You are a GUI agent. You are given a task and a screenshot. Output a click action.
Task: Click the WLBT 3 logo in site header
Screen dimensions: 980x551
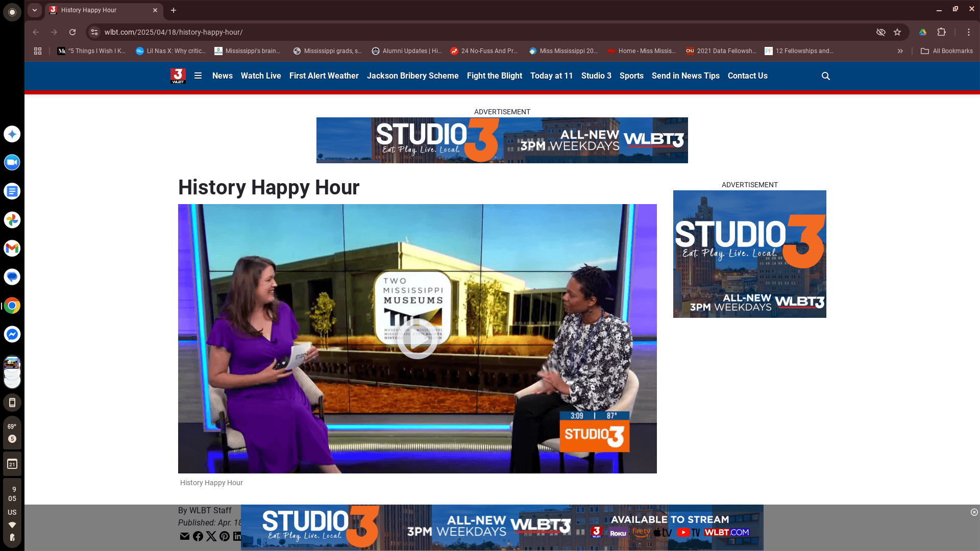(x=178, y=76)
